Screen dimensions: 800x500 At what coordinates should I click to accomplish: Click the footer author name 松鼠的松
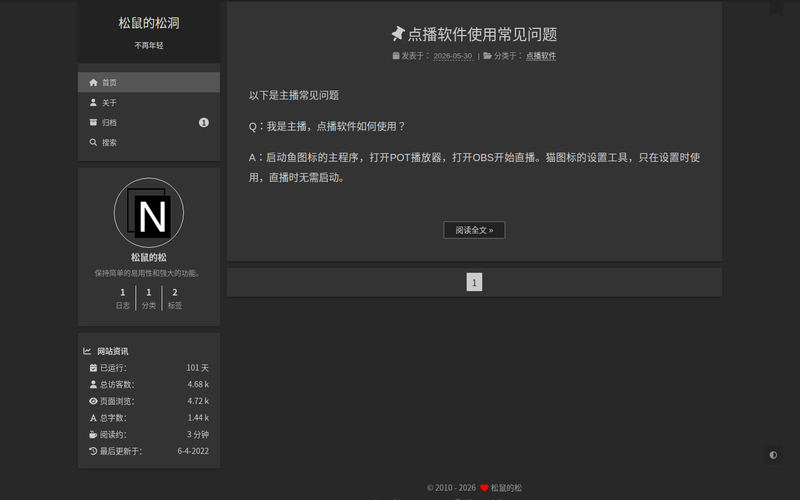[506, 488]
